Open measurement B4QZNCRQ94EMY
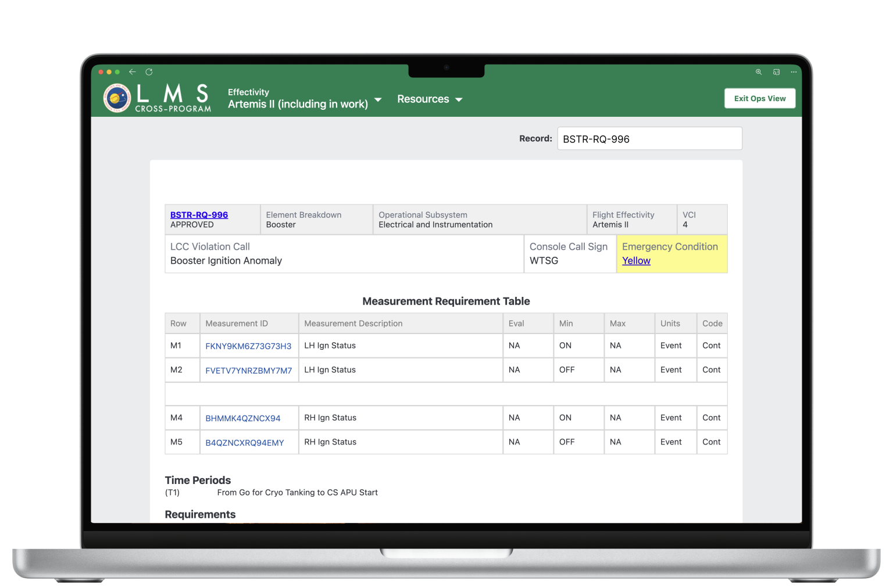The image size is (893, 588). click(244, 442)
